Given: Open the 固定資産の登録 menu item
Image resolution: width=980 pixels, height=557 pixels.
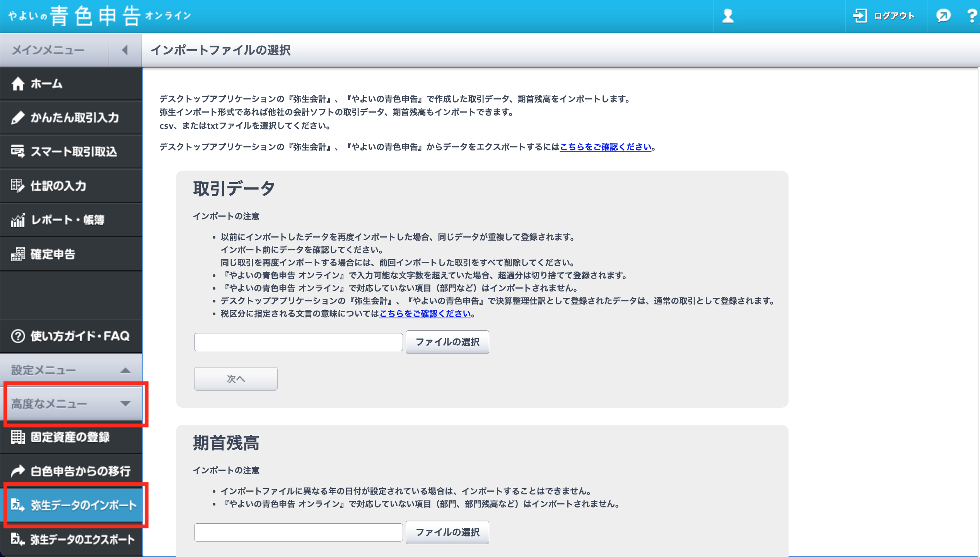Looking at the screenshot, I should click(71, 437).
